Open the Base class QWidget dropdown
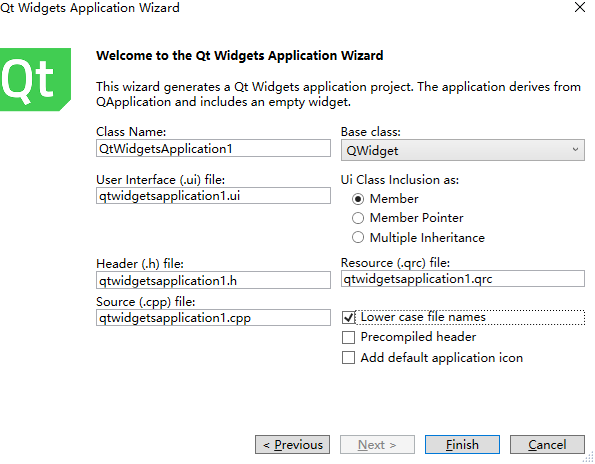The height and width of the screenshot is (464, 595). [463, 150]
